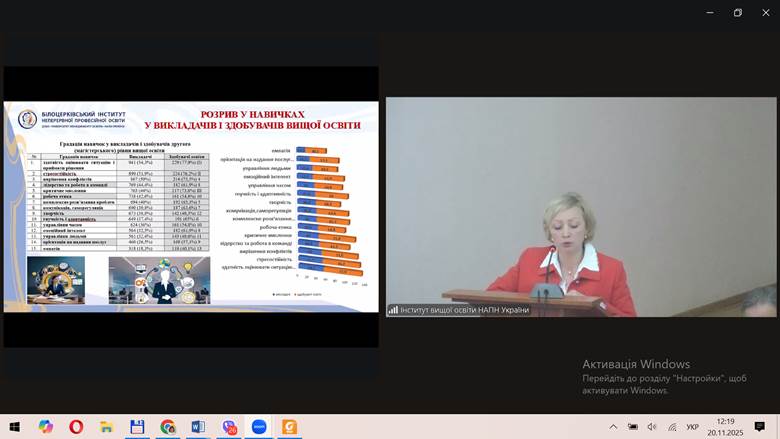The width and height of the screenshot is (780, 439).
Task: Open File Explorer from the taskbar
Action: (x=106, y=427)
